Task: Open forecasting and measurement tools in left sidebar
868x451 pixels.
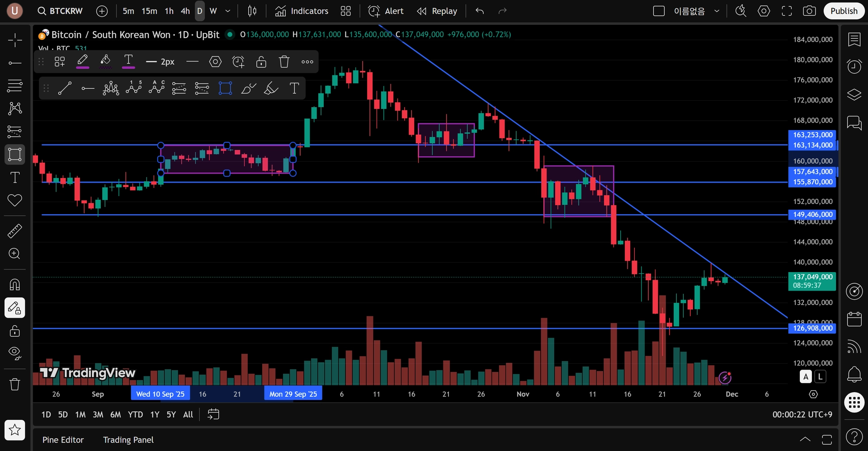Action: (15, 132)
